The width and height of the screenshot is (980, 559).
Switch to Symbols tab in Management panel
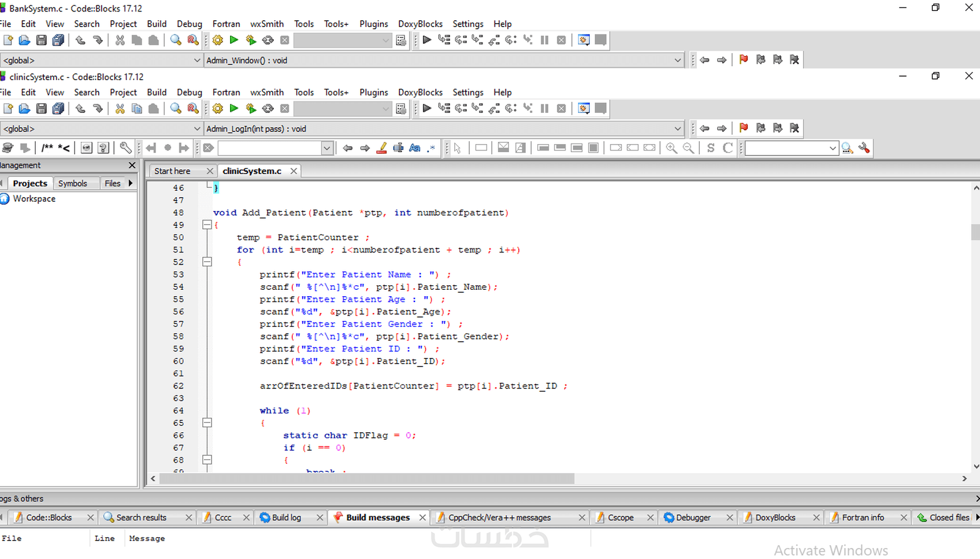pos(73,183)
